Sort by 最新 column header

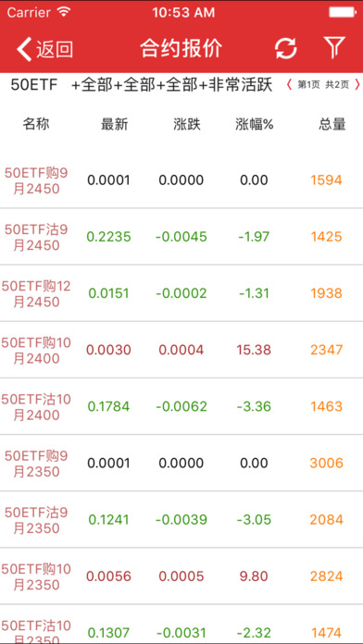114,124
